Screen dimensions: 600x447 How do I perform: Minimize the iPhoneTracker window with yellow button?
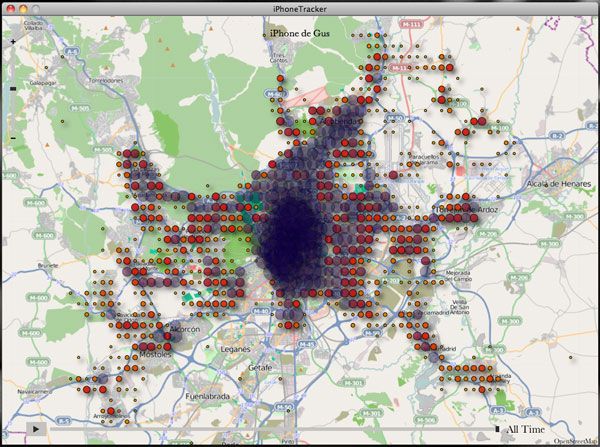(23, 8)
